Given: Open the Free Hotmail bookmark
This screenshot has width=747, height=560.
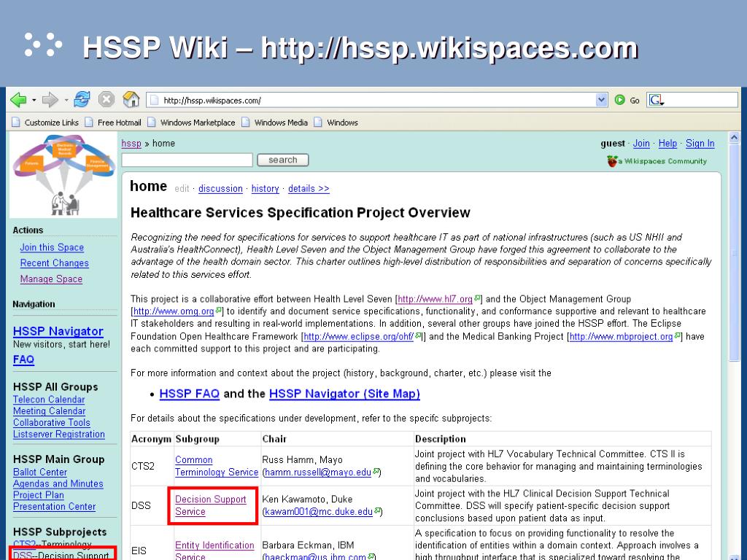Looking at the screenshot, I should coord(114,122).
